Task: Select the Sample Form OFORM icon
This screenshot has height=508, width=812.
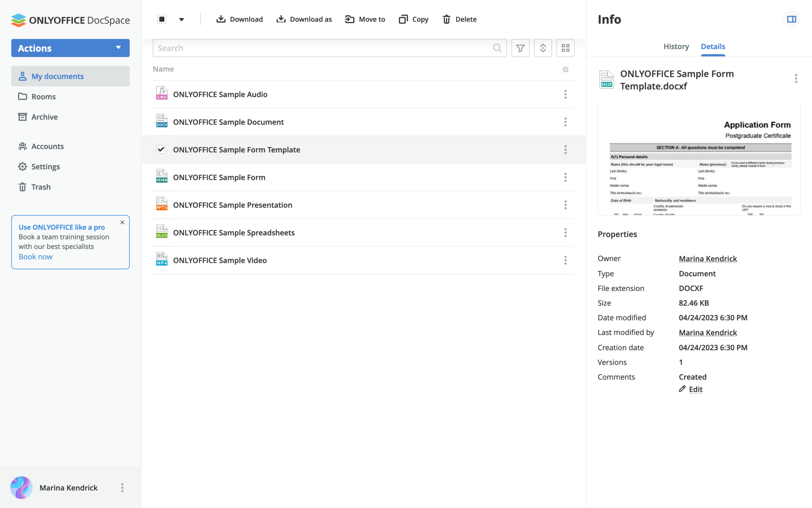Action: [x=162, y=176]
